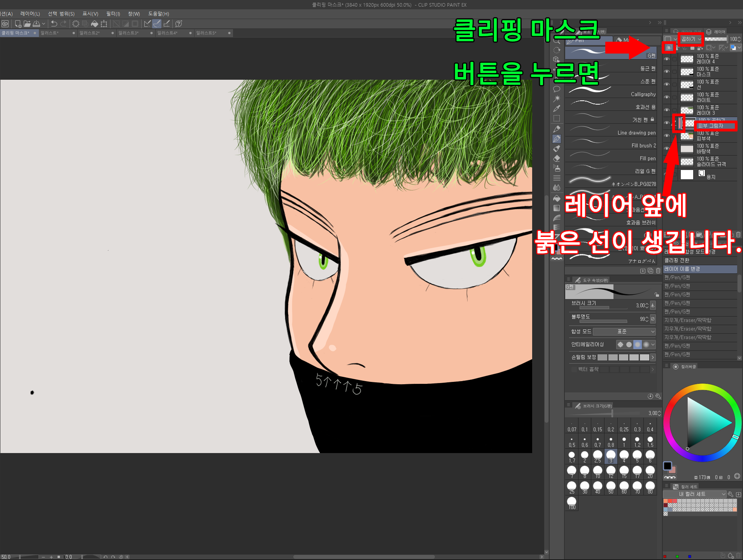Enable the 벡터 흡착 checkbox

point(574,369)
